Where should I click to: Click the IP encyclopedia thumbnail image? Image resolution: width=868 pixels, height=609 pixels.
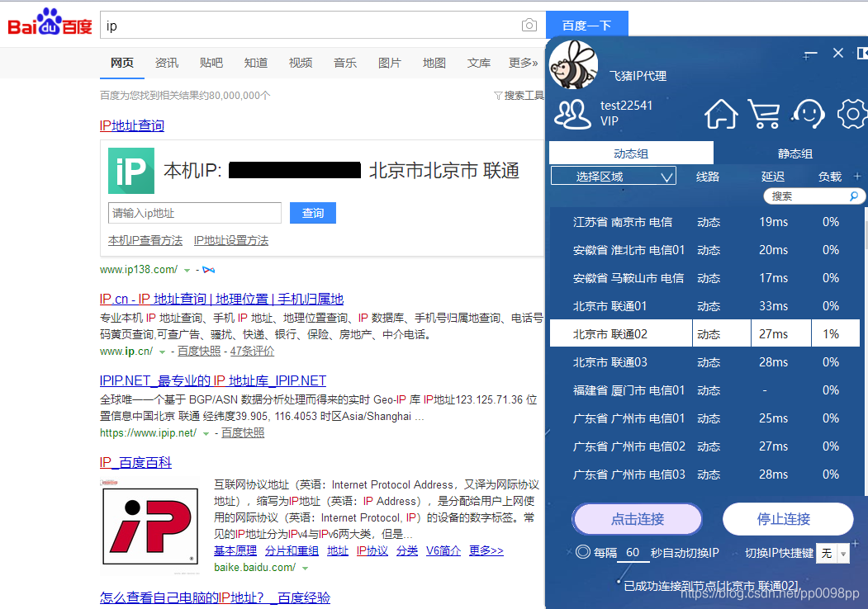click(150, 526)
